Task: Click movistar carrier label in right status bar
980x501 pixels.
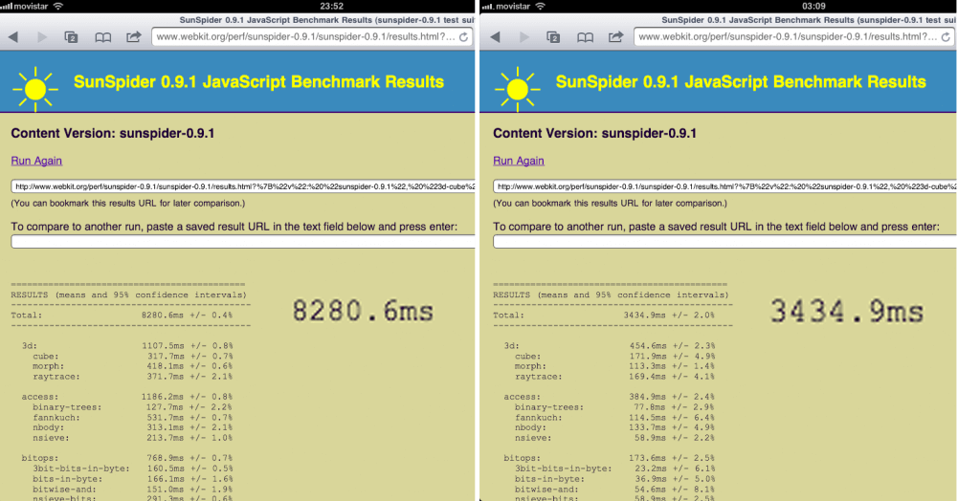Action: pyautogui.click(x=513, y=7)
